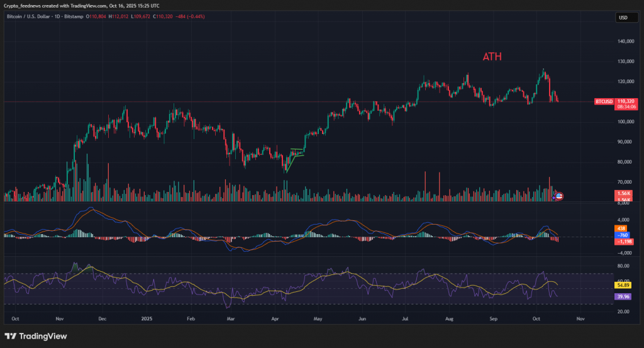Open the USD currency selector
This screenshot has height=348, width=644.
(626, 17)
